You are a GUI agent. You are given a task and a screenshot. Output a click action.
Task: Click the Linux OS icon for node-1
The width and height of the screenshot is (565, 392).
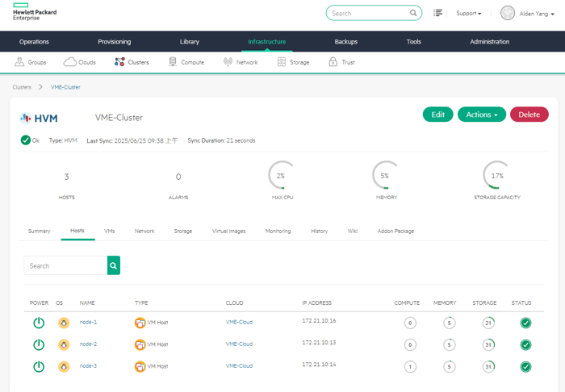(64, 323)
